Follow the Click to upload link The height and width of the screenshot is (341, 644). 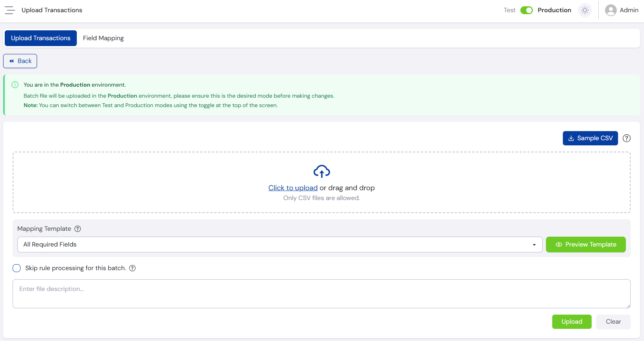pyautogui.click(x=293, y=188)
